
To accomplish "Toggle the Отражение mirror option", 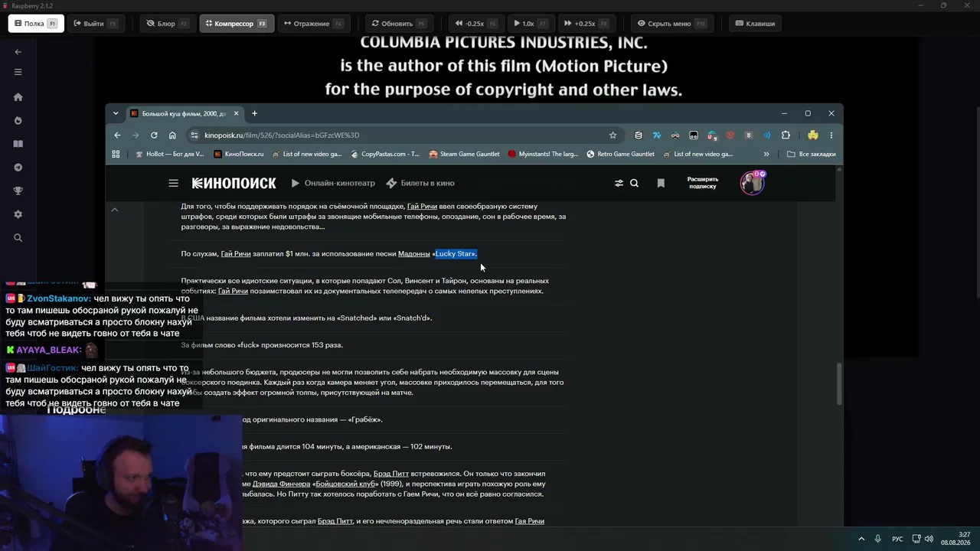I will pos(313,24).
